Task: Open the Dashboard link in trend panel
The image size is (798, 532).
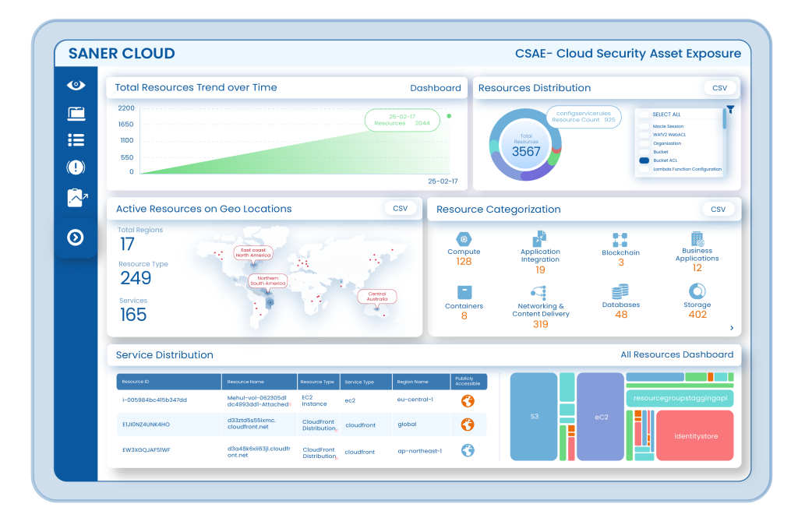Action: coord(436,88)
